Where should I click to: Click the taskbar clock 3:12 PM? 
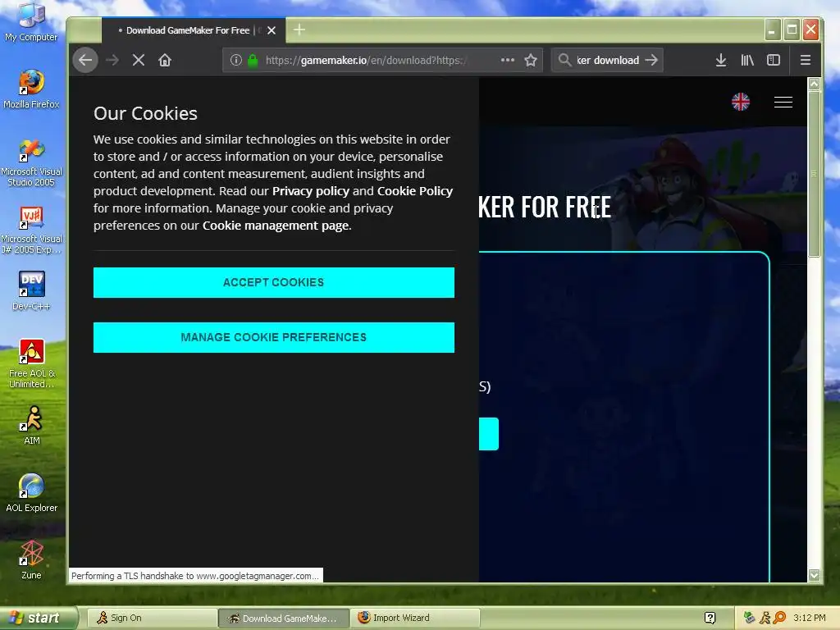point(810,618)
